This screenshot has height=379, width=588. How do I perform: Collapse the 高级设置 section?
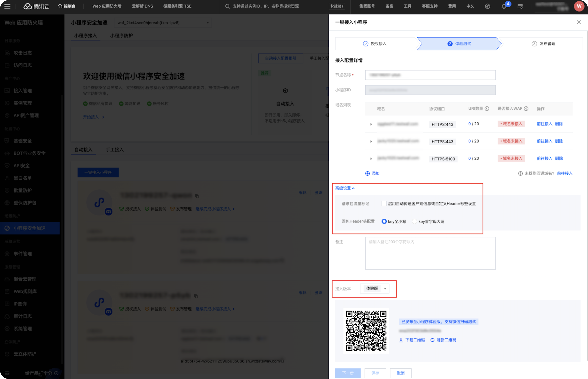[345, 188]
